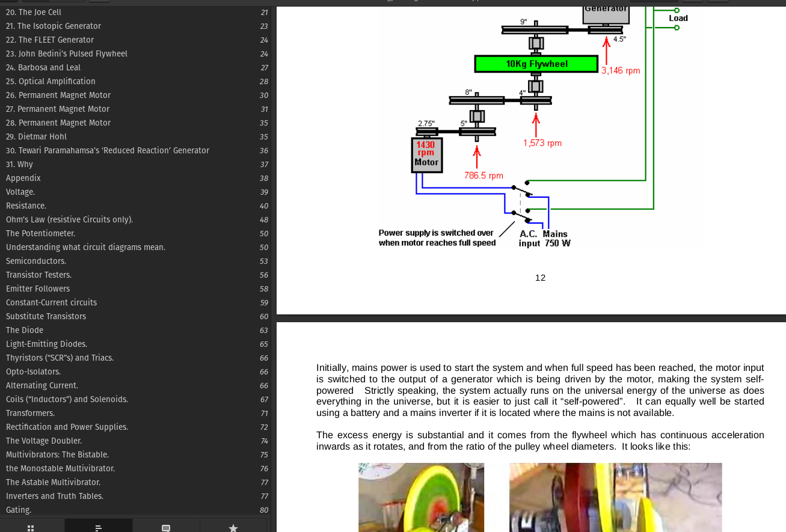Open '27. Permanent Magnet Motor' outline entry
This screenshot has width=786, height=532.
58,109
